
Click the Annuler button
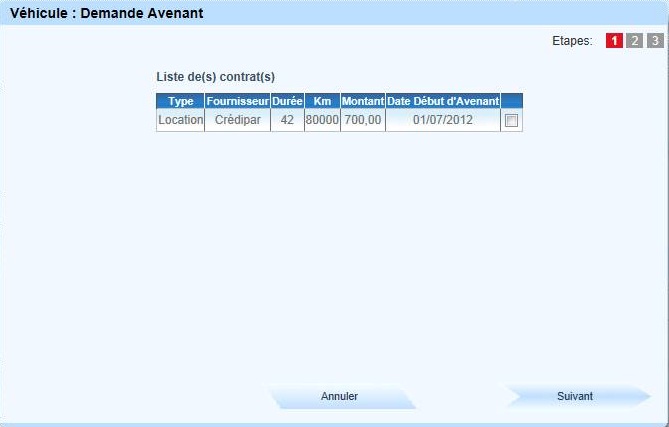(x=339, y=396)
